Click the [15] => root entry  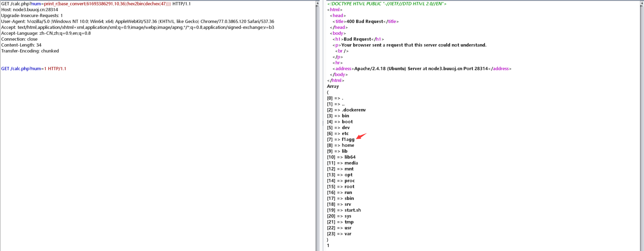point(341,187)
